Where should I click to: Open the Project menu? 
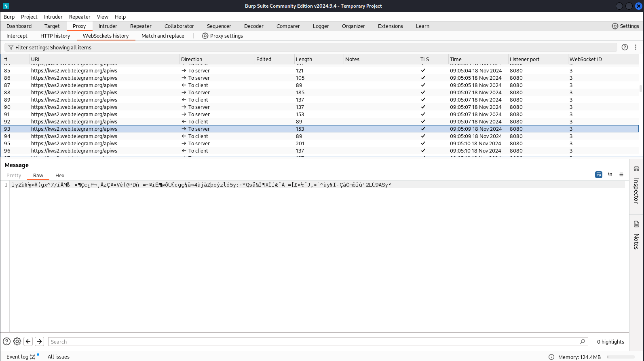(29, 17)
